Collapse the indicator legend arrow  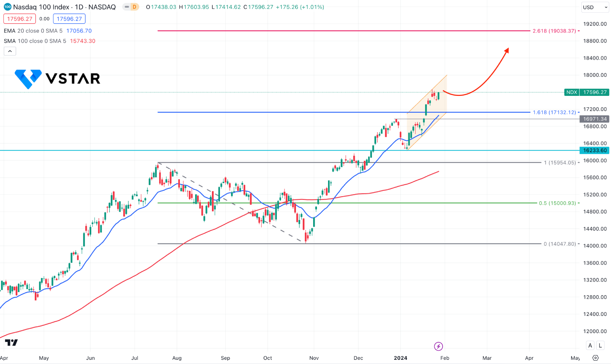tap(10, 51)
